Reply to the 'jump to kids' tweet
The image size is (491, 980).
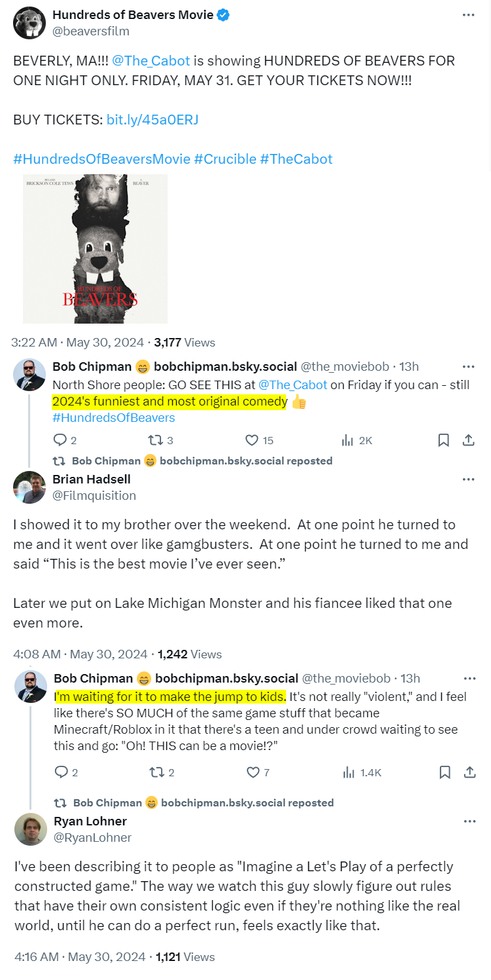tap(61, 772)
